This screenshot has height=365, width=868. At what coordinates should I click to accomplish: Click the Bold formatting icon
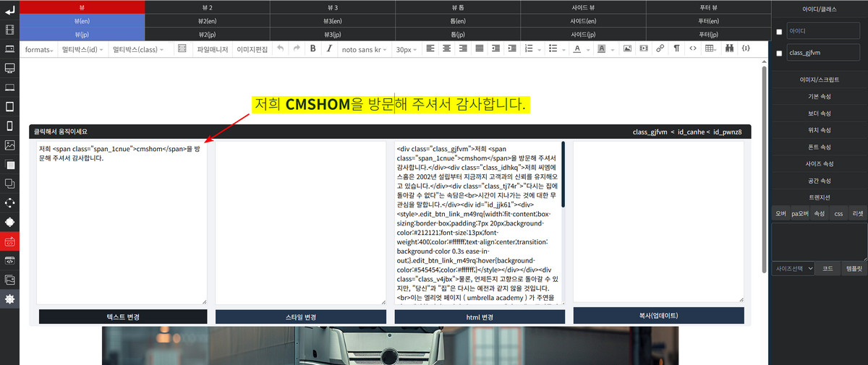(313, 49)
